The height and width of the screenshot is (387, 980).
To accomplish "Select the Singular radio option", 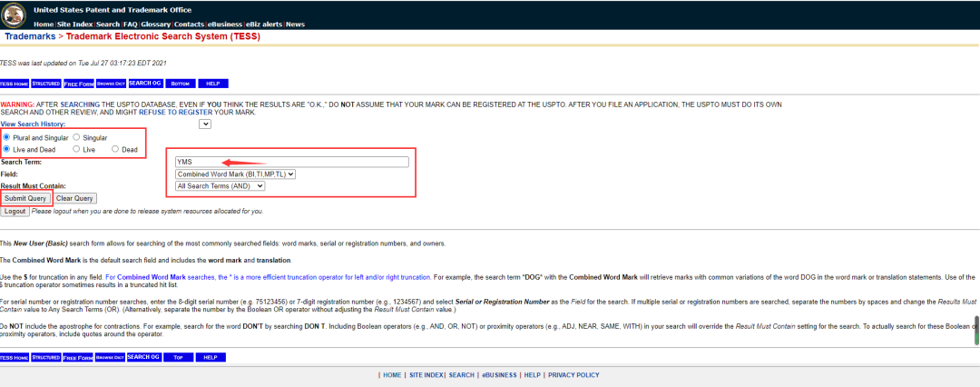I will click(x=76, y=137).
